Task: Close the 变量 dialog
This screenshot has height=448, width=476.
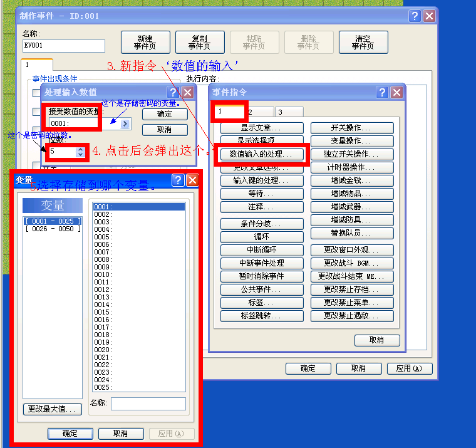Action: point(192,180)
